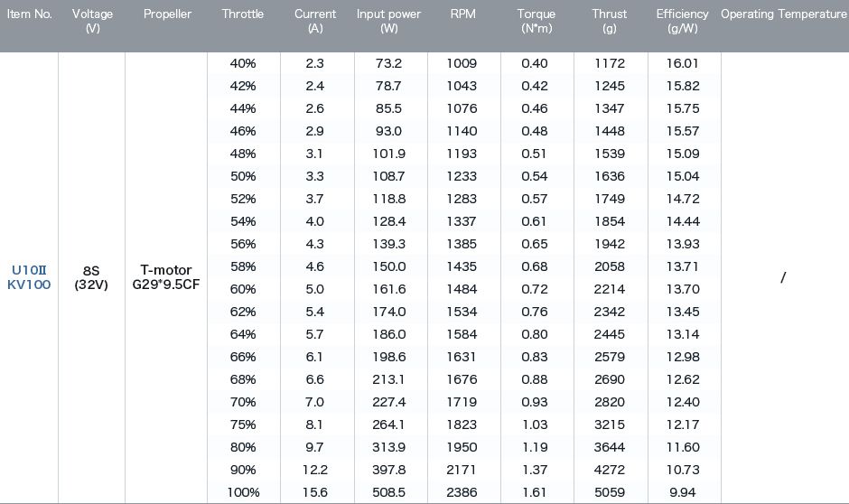This screenshot has height=504, width=849.
Task: Select the RPM column header
Action: (x=463, y=14)
